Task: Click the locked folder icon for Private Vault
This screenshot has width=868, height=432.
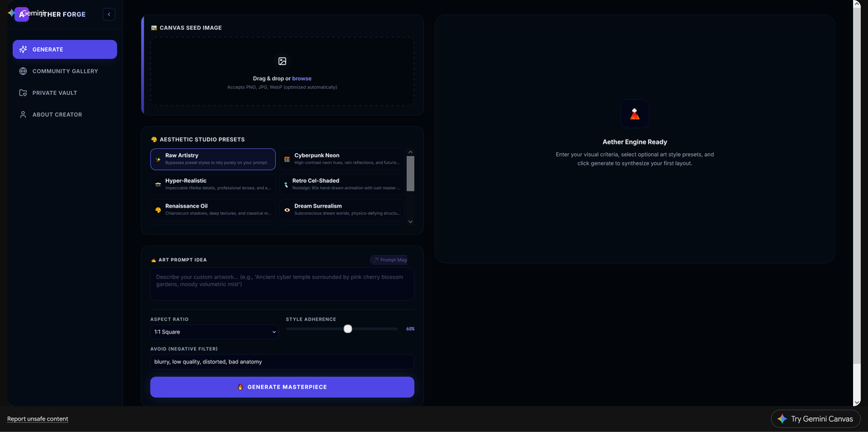Action: click(23, 93)
